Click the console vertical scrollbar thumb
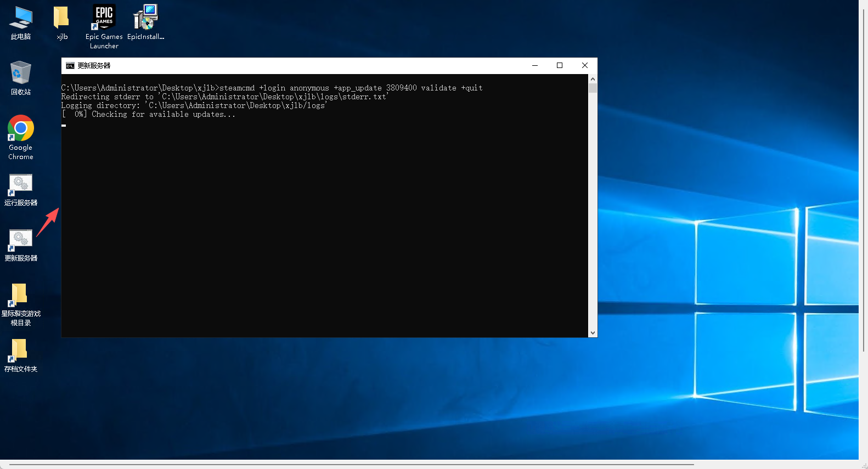868x469 pixels. [593, 88]
